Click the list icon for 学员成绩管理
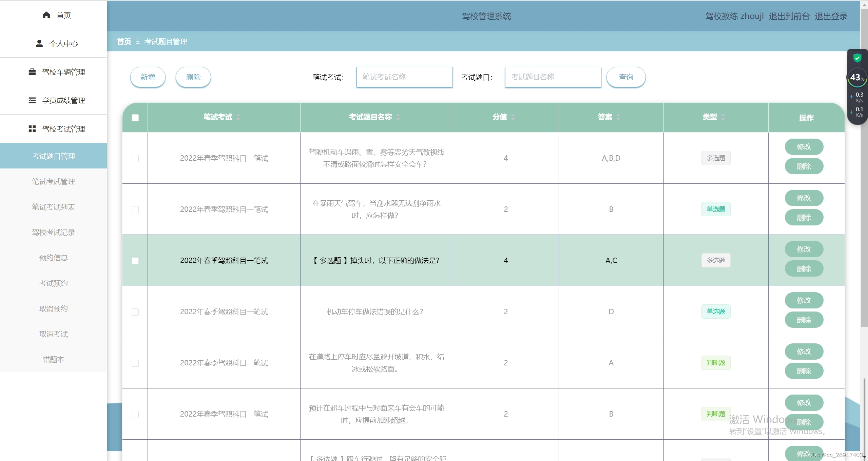This screenshot has height=461, width=868. [32, 101]
